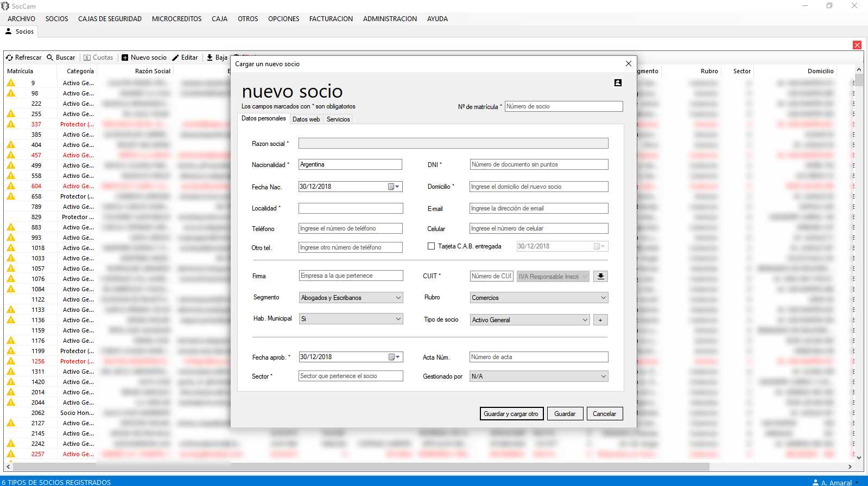
Task: Open the CAJAS DE SEGURIDAD menu
Action: (x=110, y=18)
